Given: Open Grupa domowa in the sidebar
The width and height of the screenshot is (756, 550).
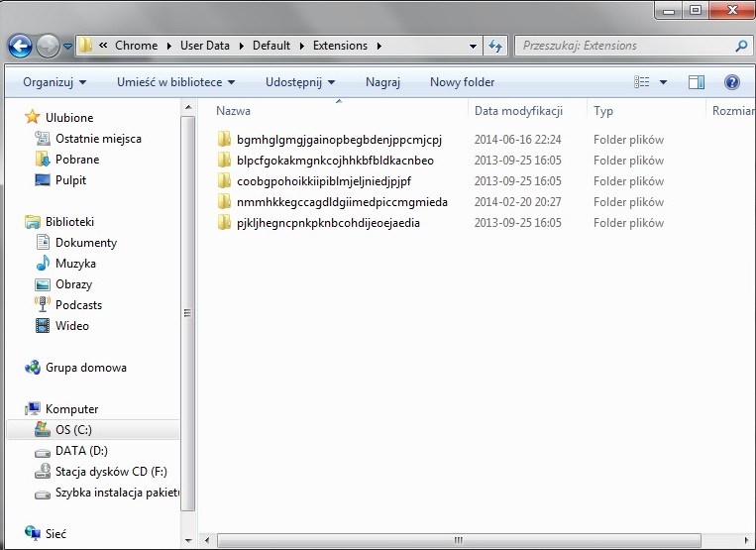Looking at the screenshot, I should pyautogui.click(x=86, y=368).
